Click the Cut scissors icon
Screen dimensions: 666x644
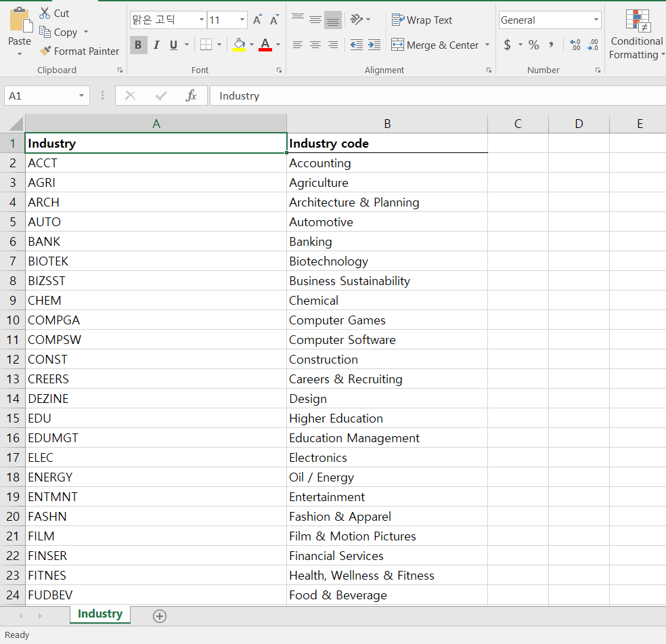[x=44, y=13]
